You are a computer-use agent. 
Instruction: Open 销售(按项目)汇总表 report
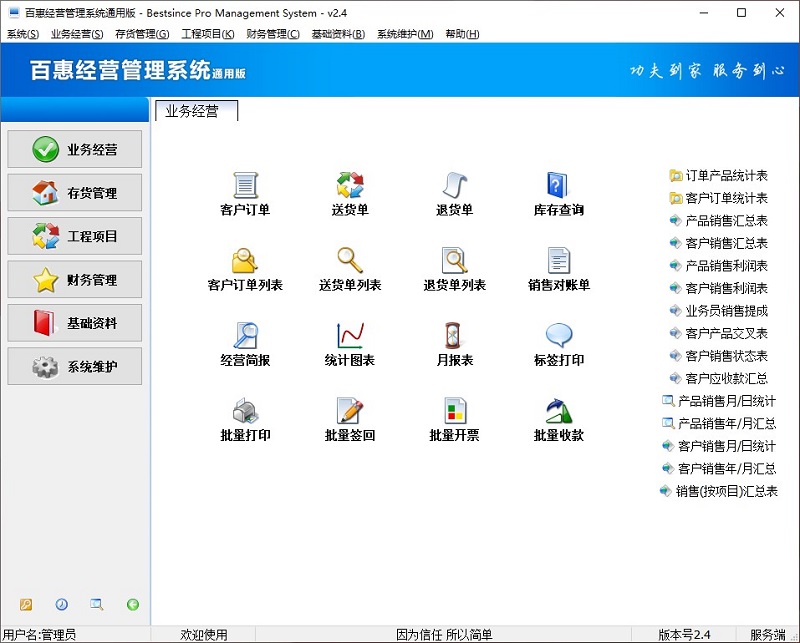point(719,491)
